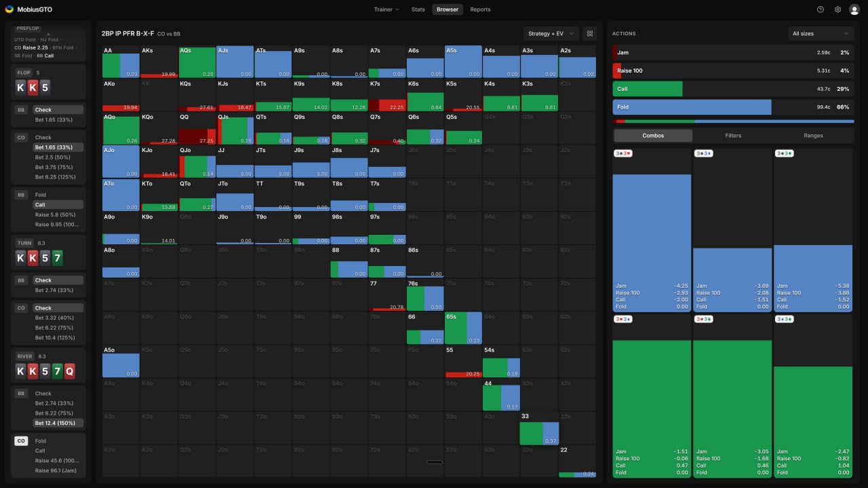Select CO Bet 3.32 (40%) turn option
Viewport: 868px width, 488px height.
(x=55, y=318)
